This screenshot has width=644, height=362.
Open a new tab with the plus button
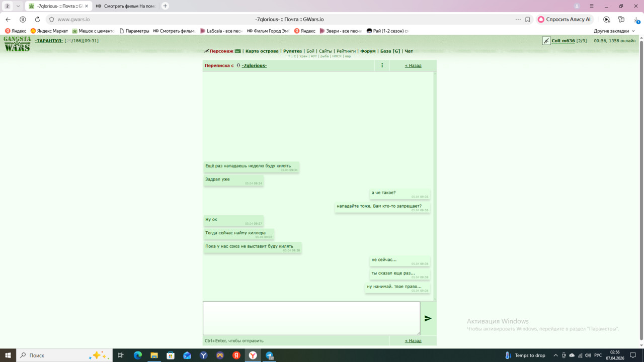click(165, 6)
